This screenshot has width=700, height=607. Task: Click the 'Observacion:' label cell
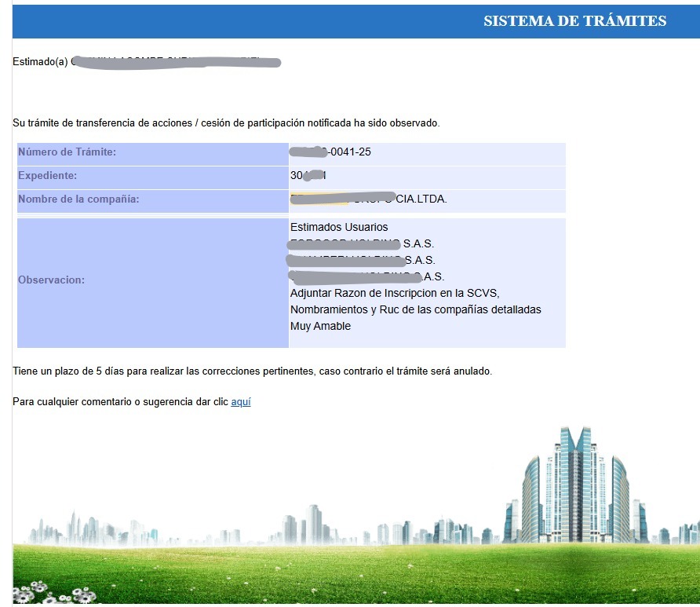pyautogui.click(x=153, y=283)
